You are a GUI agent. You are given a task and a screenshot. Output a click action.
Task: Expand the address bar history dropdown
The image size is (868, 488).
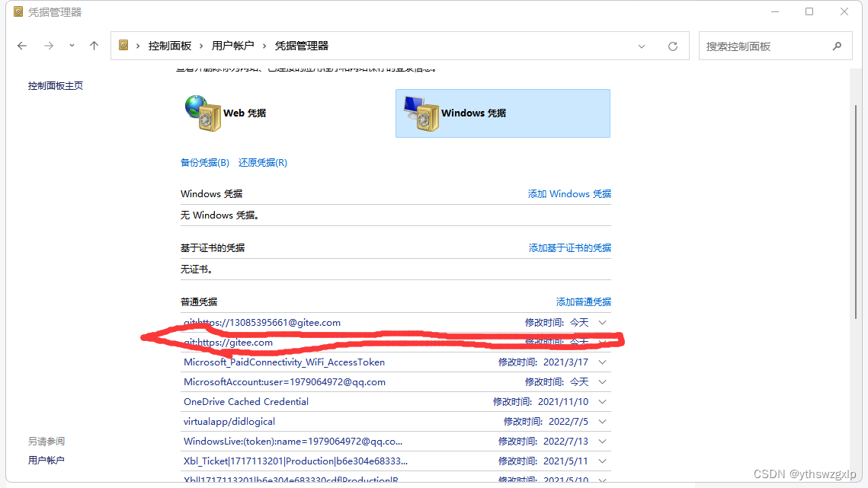click(642, 46)
